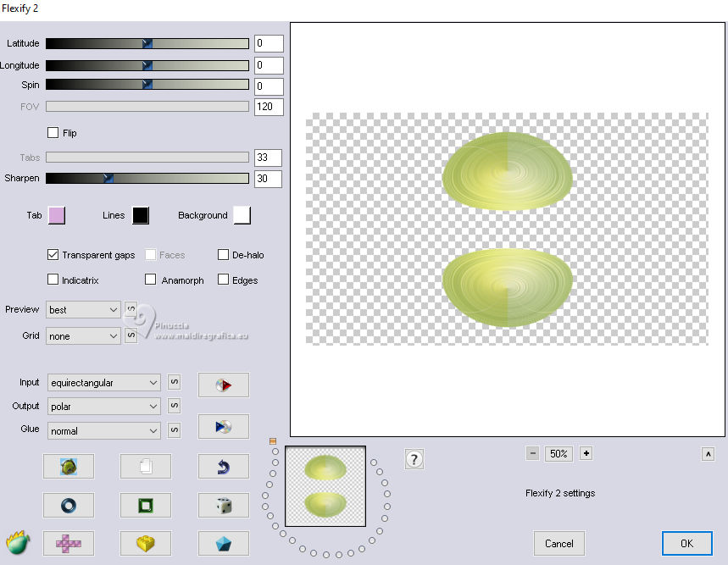Click the green square frame button
This screenshot has height=565, width=728.
(146, 505)
